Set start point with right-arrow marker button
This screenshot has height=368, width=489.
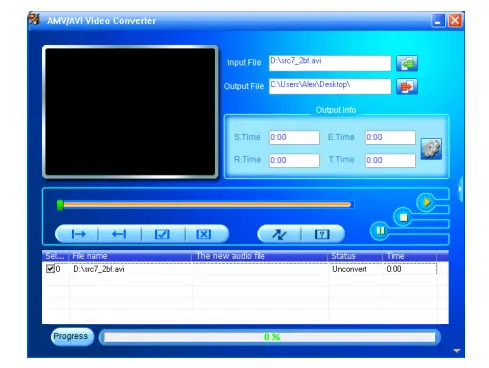pyautogui.click(x=78, y=234)
